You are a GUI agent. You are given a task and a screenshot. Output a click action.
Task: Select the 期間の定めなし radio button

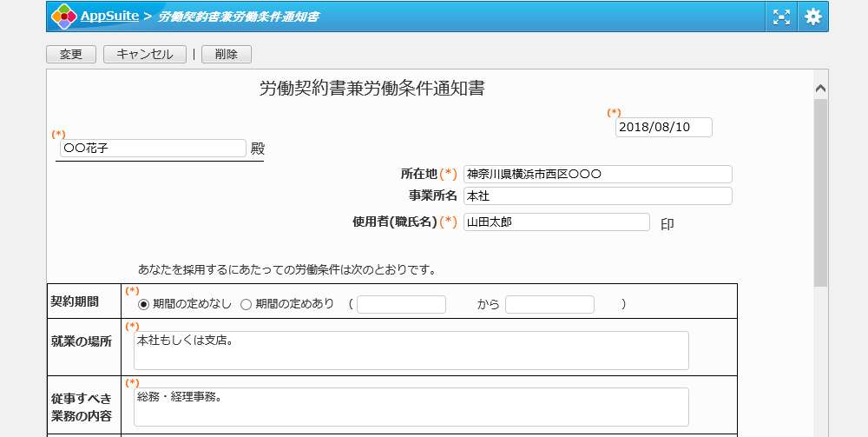tap(144, 304)
